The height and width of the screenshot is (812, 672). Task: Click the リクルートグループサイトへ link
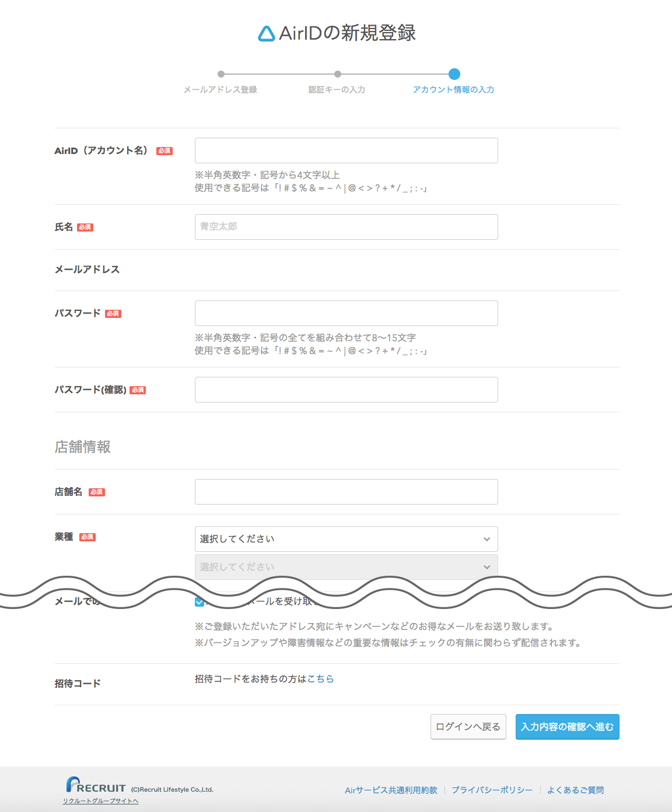click(x=101, y=801)
